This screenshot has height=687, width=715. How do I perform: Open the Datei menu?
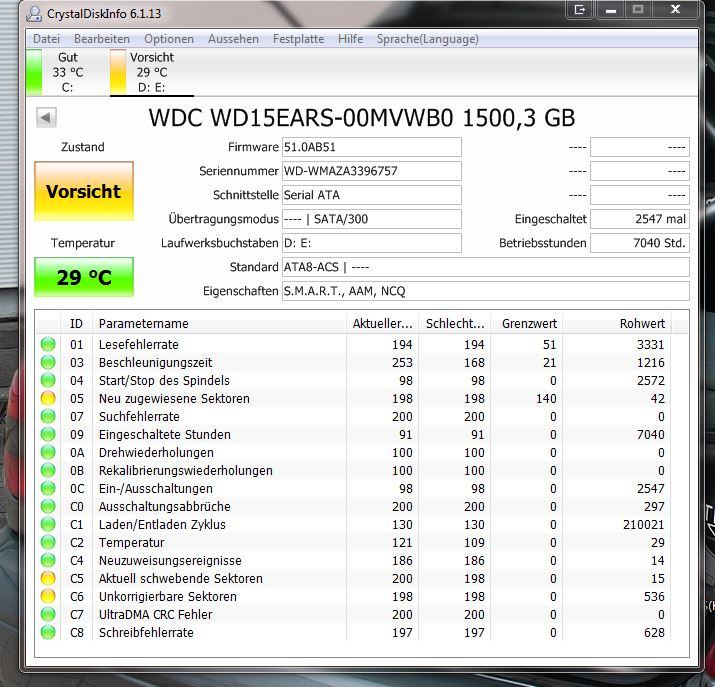coord(47,39)
